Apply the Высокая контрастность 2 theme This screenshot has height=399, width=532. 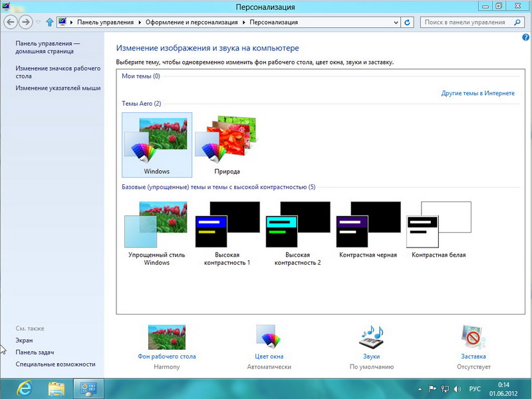[297, 233]
